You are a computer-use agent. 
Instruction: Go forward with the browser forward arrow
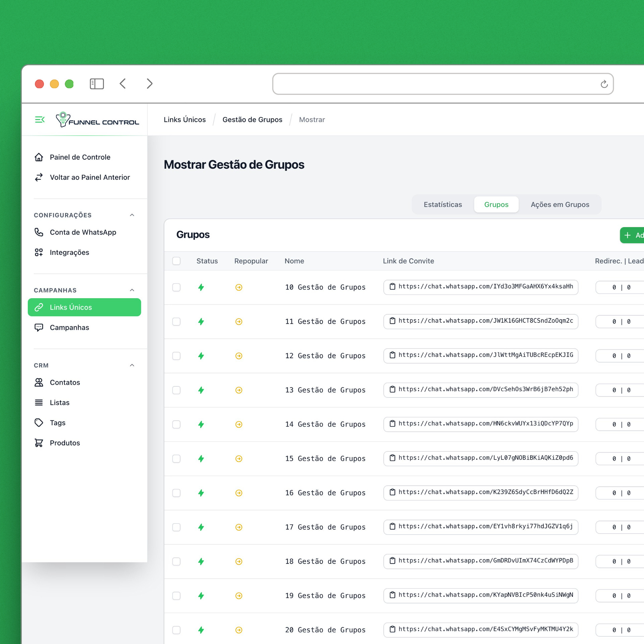150,84
